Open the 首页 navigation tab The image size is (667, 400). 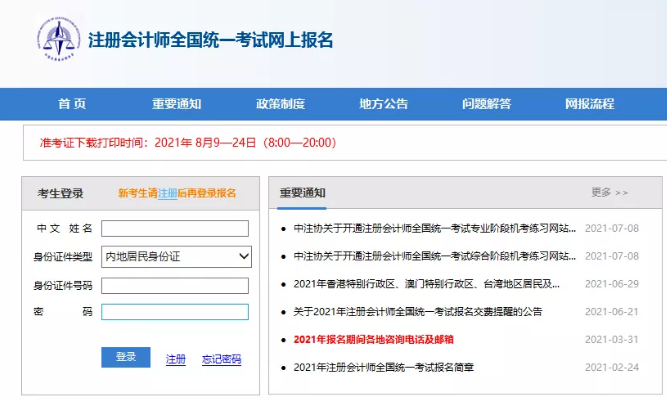click(x=72, y=104)
